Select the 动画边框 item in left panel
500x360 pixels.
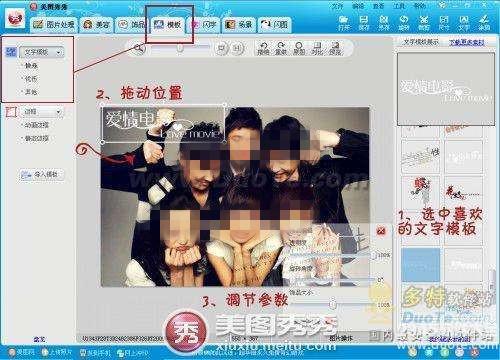(37, 125)
